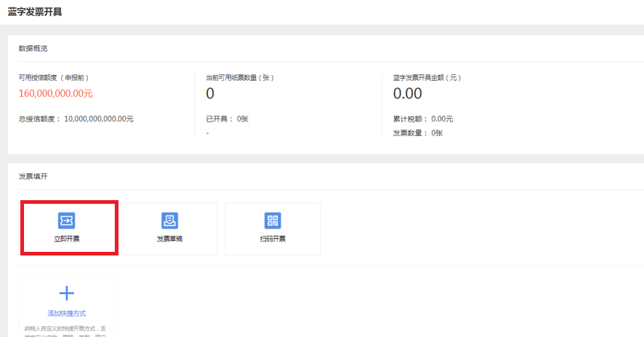Screen dimensions: 644x337
Task: Open the 发票草稿 draft icon
Action: pyautogui.click(x=169, y=221)
